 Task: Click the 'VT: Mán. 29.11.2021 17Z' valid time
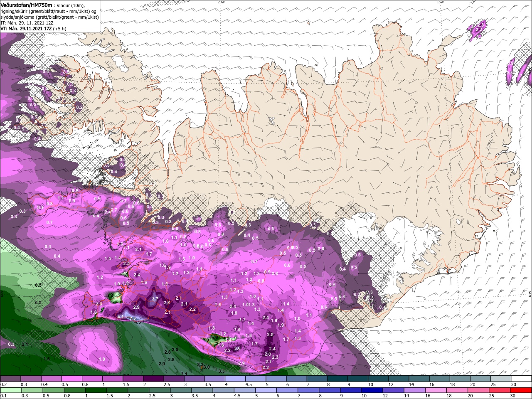coord(26,29)
